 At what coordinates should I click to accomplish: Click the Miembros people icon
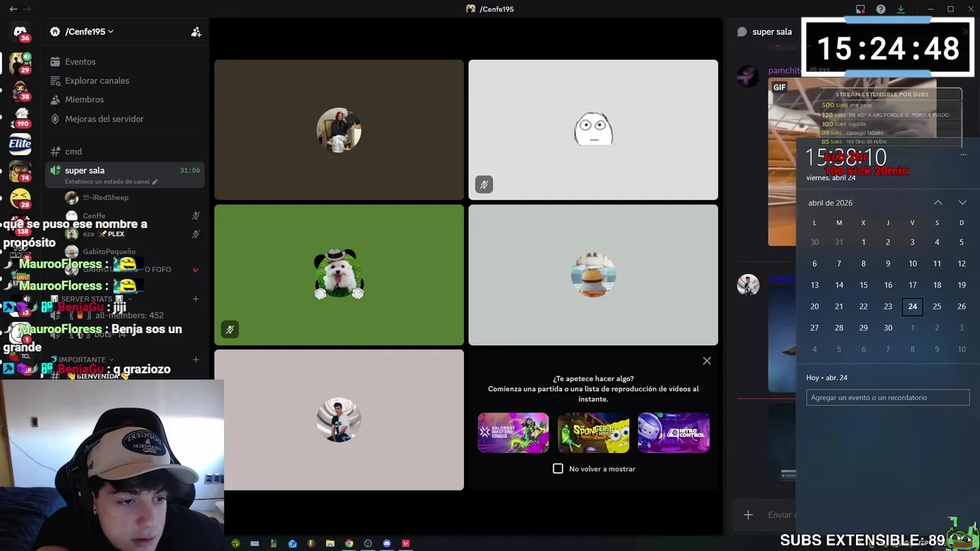point(55,99)
